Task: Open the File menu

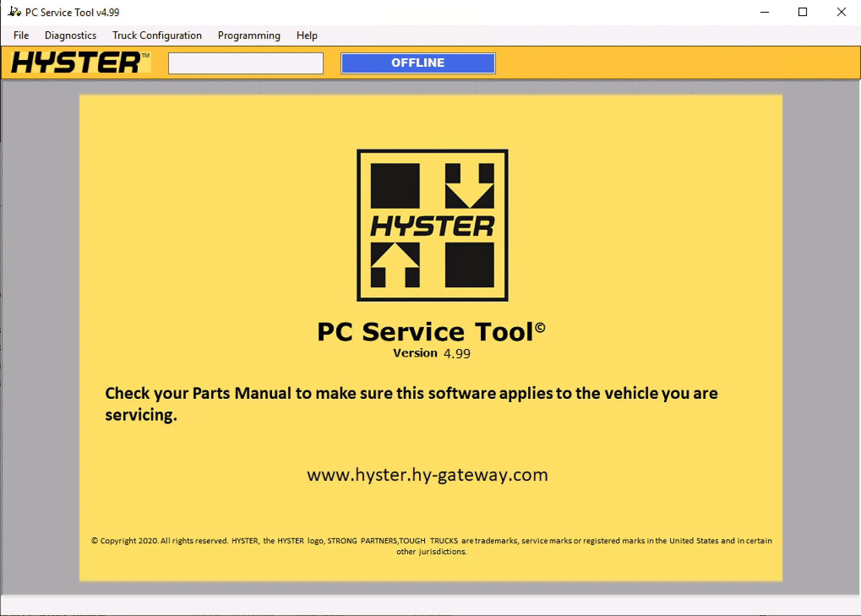Action: coord(21,35)
